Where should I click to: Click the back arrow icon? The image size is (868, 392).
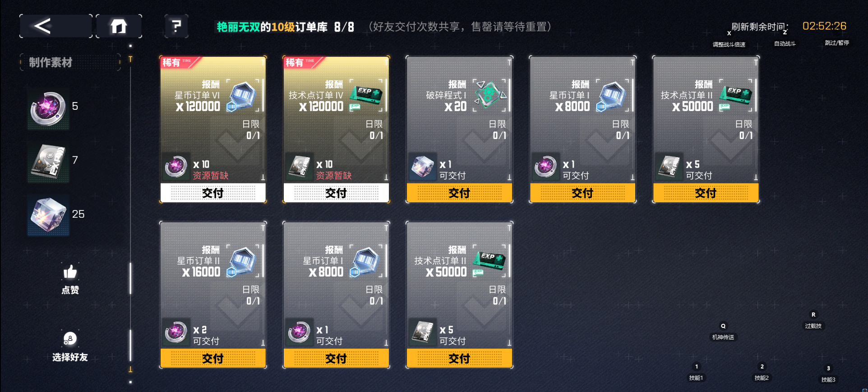click(x=43, y=26)
